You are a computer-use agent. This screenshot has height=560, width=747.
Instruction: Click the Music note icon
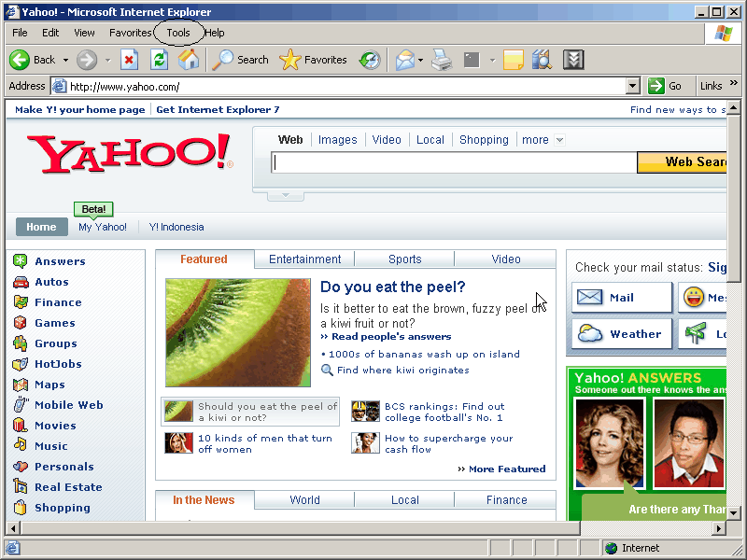pyautogui.click(x=20, y=445)
